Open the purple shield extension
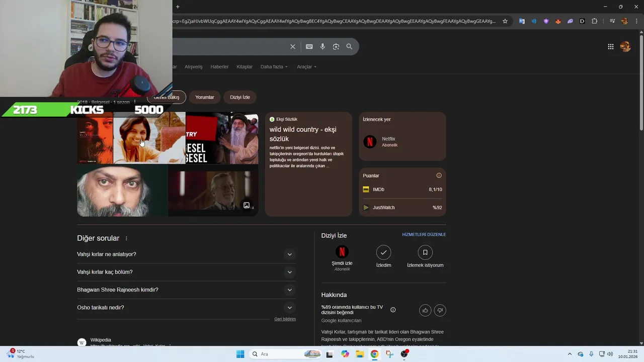644x362 pixels. click(x=546, y=21)
